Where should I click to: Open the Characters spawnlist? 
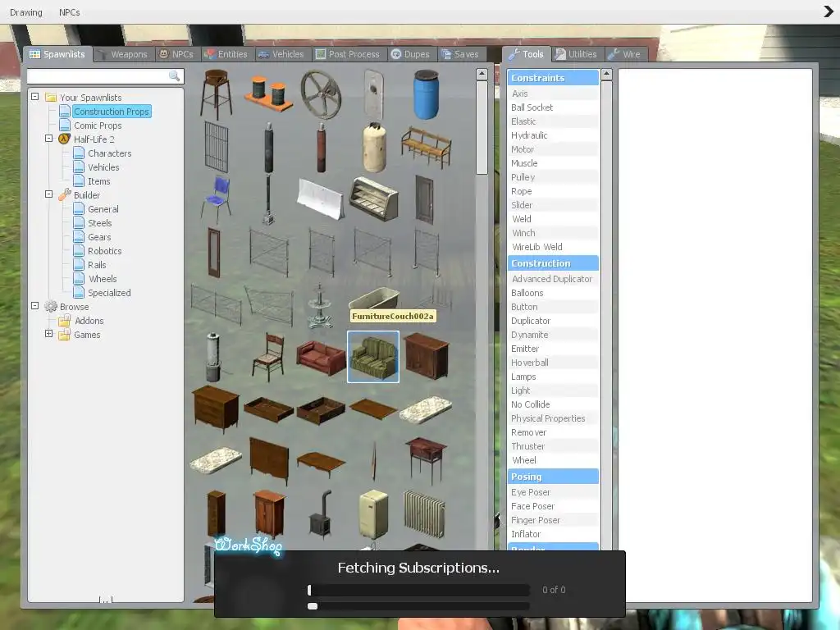109,153
